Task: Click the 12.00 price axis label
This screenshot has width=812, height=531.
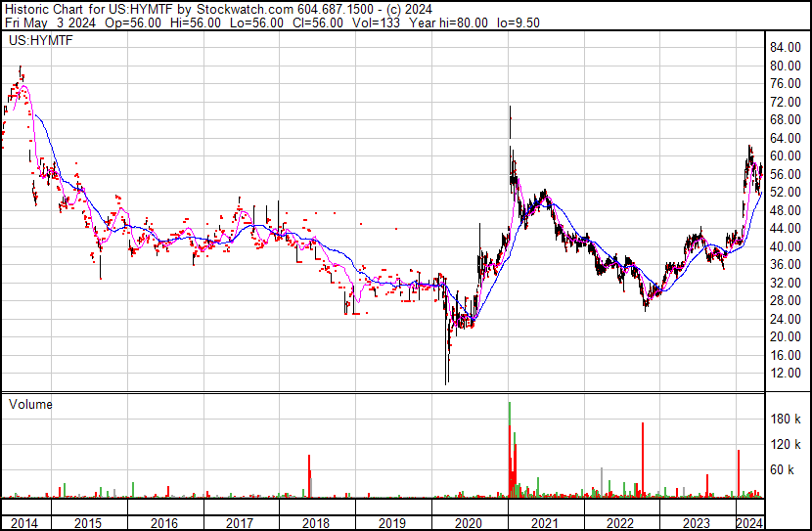Action: pos(786,374)
